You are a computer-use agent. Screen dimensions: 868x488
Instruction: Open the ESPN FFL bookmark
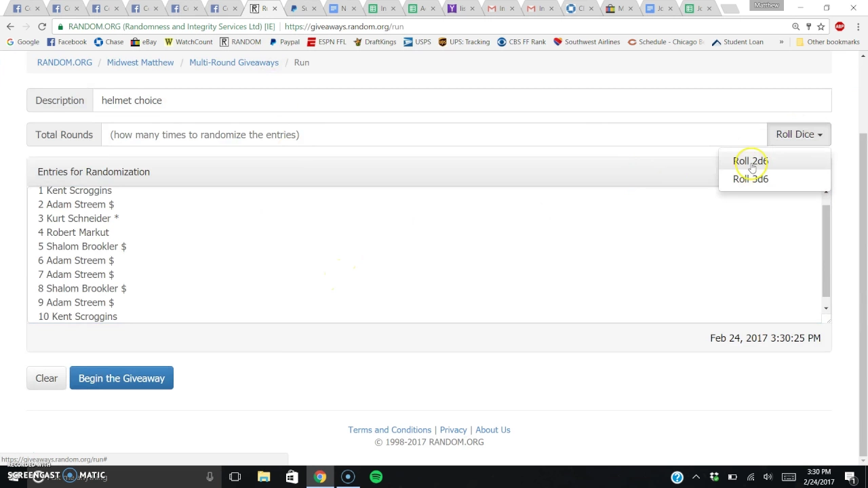pyautogui.click(x=326, y=42)
